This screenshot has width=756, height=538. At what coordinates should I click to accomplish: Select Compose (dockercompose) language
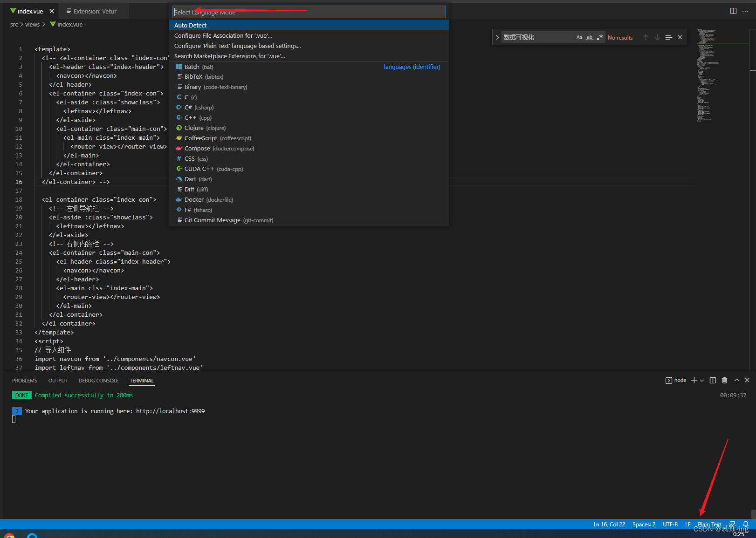[x=309, y=149]
